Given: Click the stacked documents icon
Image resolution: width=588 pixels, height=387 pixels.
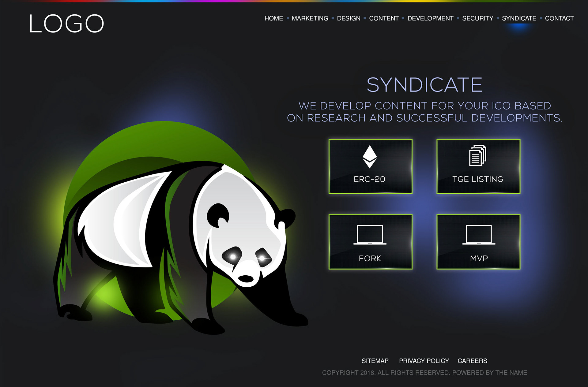Looking at the screenshot, I should pos(477,156).
